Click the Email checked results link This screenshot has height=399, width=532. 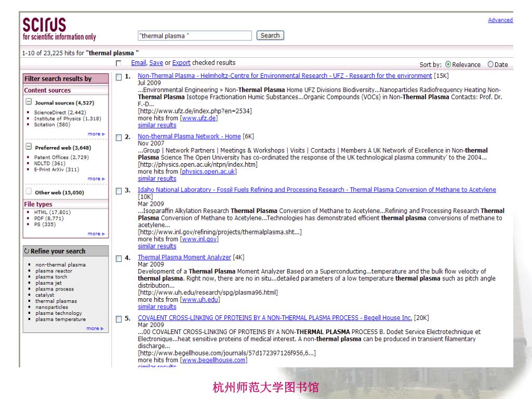pos(138,63)
